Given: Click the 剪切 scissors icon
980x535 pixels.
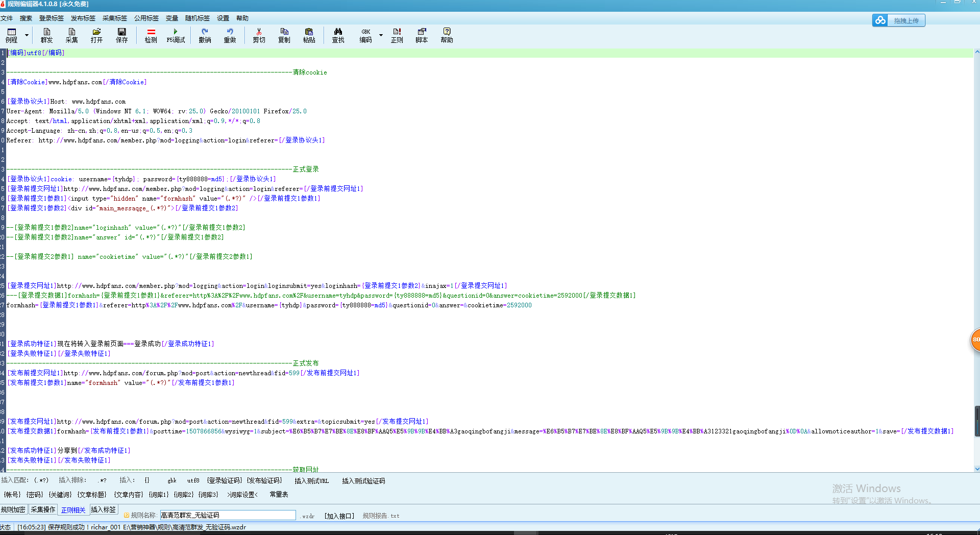Looking at the screenshot, I should (x=259, y=35).
